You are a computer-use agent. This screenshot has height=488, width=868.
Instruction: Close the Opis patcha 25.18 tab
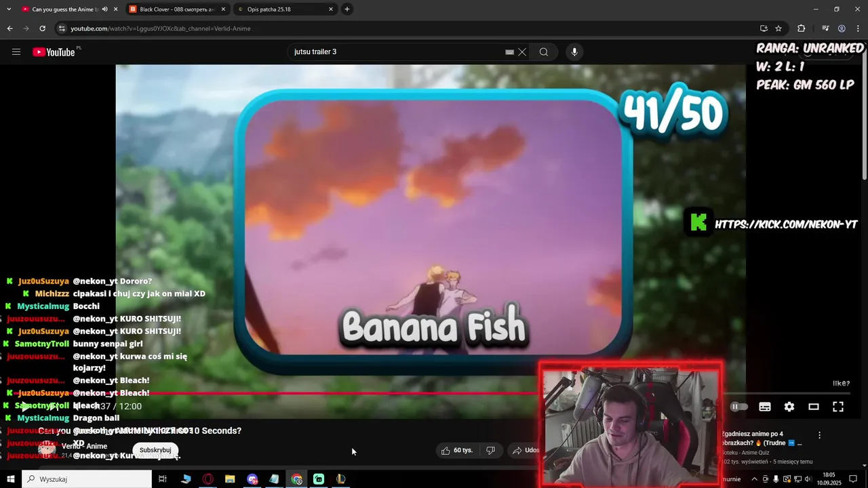tap(331, 9)
